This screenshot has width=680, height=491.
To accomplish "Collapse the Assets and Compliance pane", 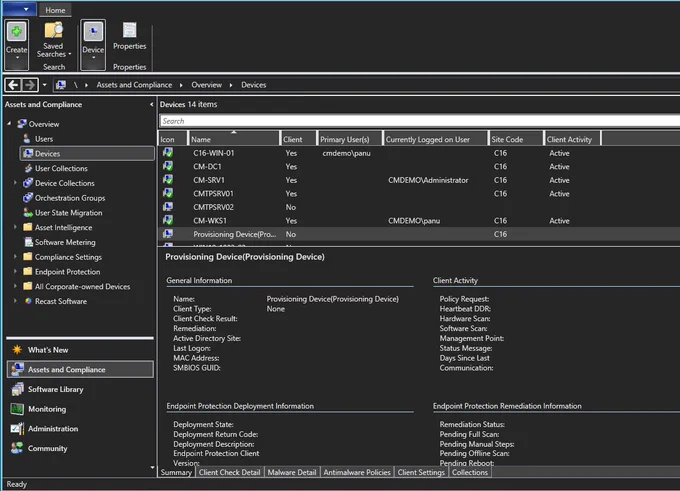I will point(151,105).
